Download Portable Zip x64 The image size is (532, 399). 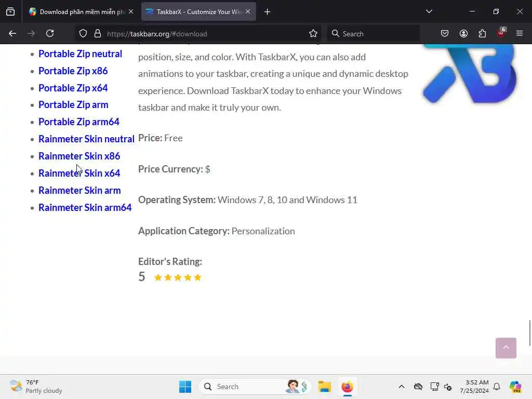73,88
